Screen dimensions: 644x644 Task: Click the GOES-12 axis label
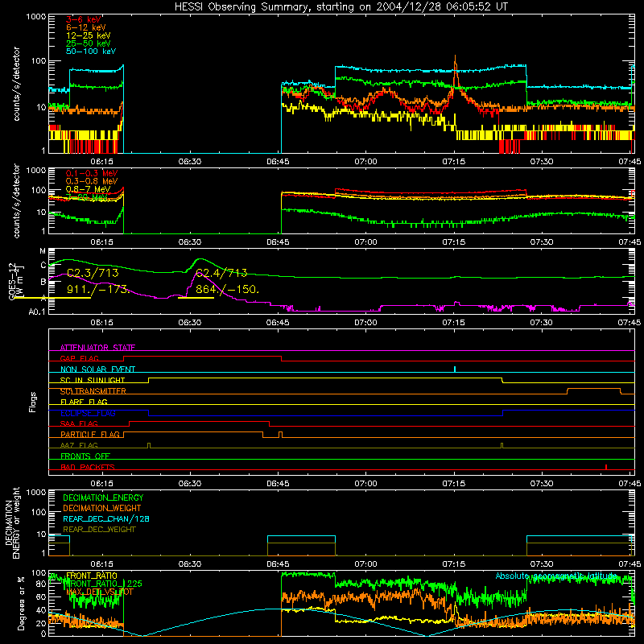coord(12,282)
